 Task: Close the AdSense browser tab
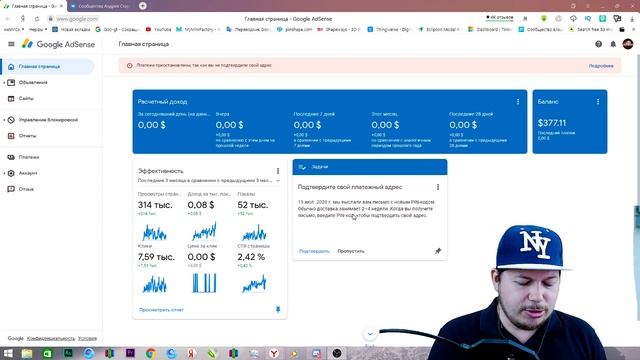click(62, 6)
